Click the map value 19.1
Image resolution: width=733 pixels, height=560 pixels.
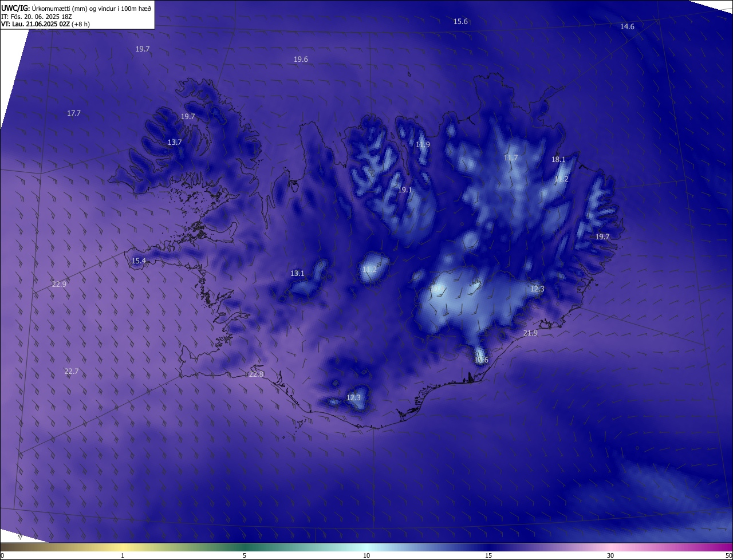[405, 190]
